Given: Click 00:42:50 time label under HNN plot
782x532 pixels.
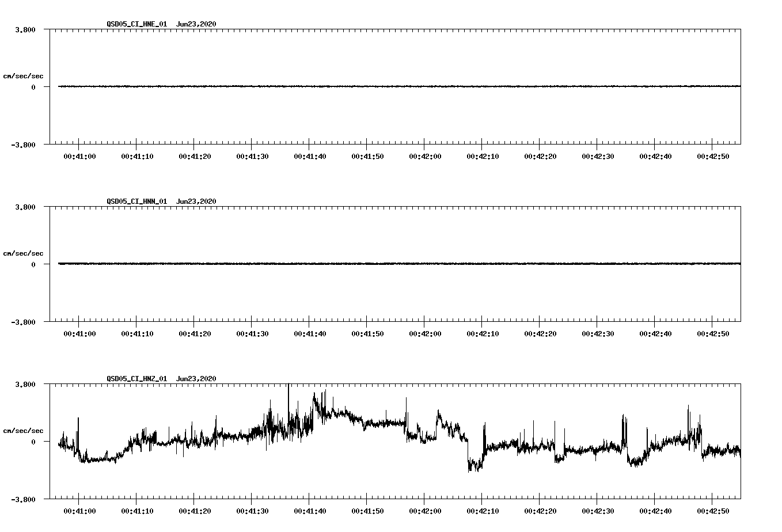Looking at the screenshot, I should coord(713,333).
